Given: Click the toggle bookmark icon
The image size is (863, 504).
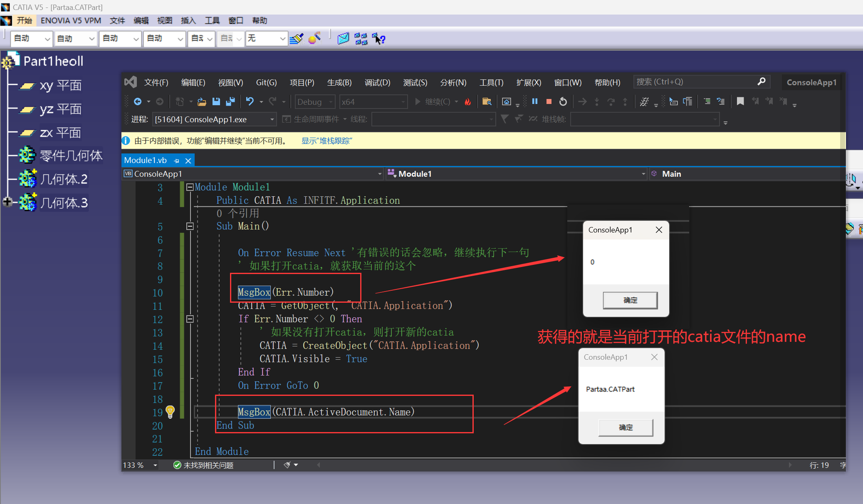Looking at the screenshot, I should coord(740,101).
